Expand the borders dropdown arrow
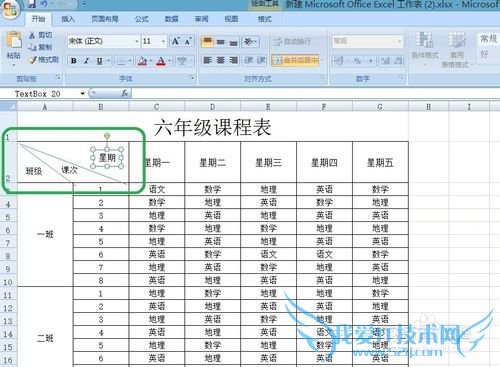Image resolution: width=500 pixels, height=367 pixels. pos(130,61)
